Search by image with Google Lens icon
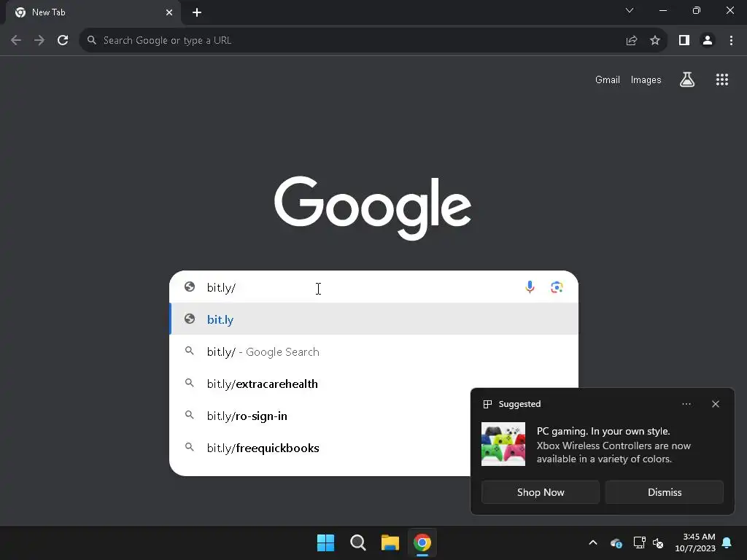 557,287
